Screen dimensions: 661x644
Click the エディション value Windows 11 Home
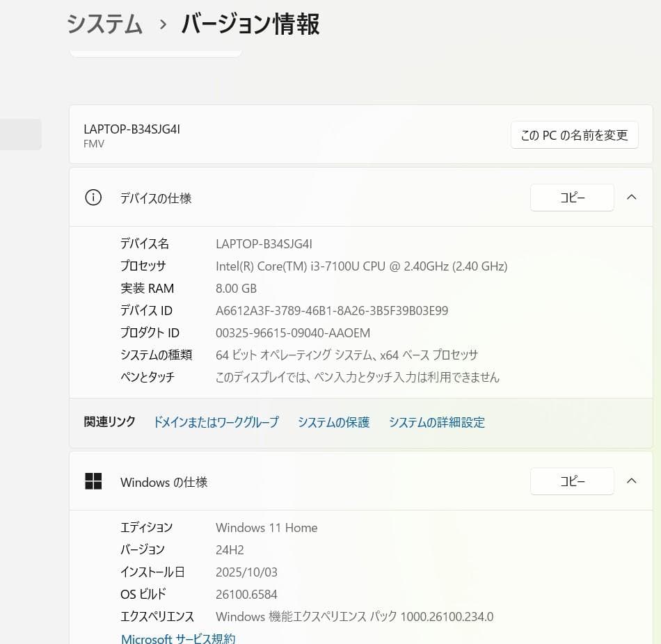266,527
